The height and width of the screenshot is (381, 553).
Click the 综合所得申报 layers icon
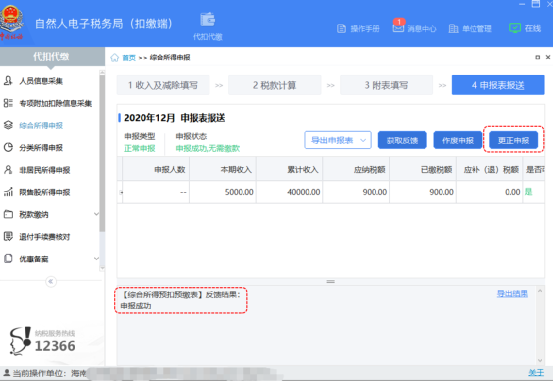[8, 125]
